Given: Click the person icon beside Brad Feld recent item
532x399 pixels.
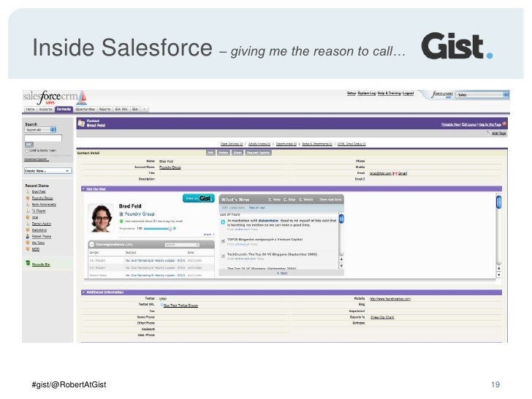Looking at the screenshot, I should (28, 191).
